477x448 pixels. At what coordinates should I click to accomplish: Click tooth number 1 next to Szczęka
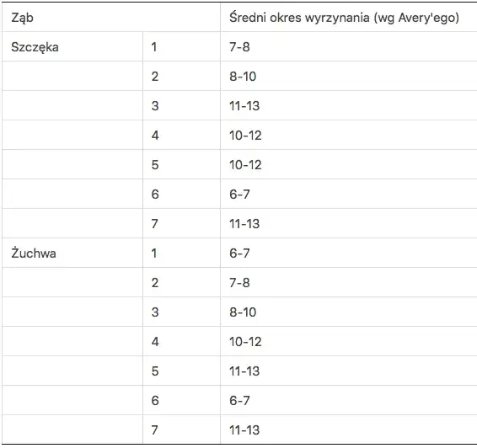[x=154, y=47]
